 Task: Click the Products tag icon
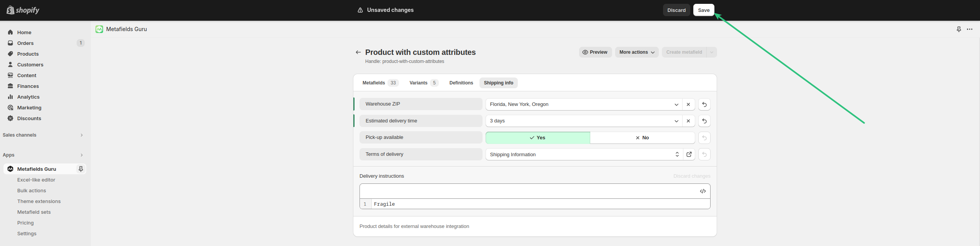[10, 54]
